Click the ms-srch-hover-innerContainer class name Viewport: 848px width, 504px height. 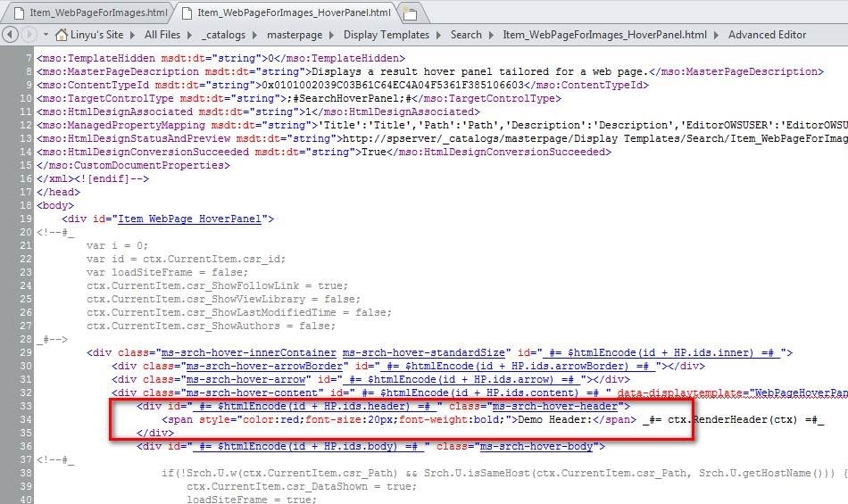249,352
